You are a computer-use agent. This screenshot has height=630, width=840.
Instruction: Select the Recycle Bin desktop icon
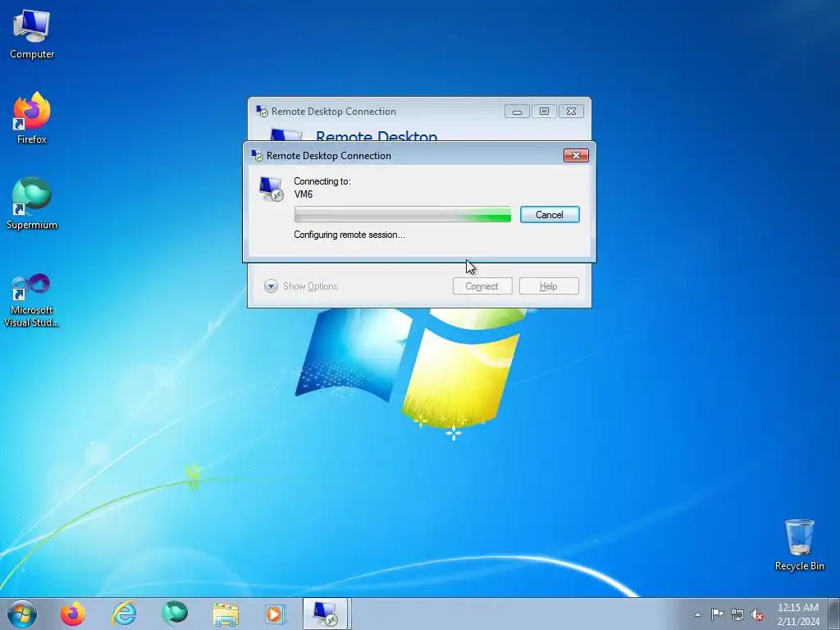click(799, 545)
